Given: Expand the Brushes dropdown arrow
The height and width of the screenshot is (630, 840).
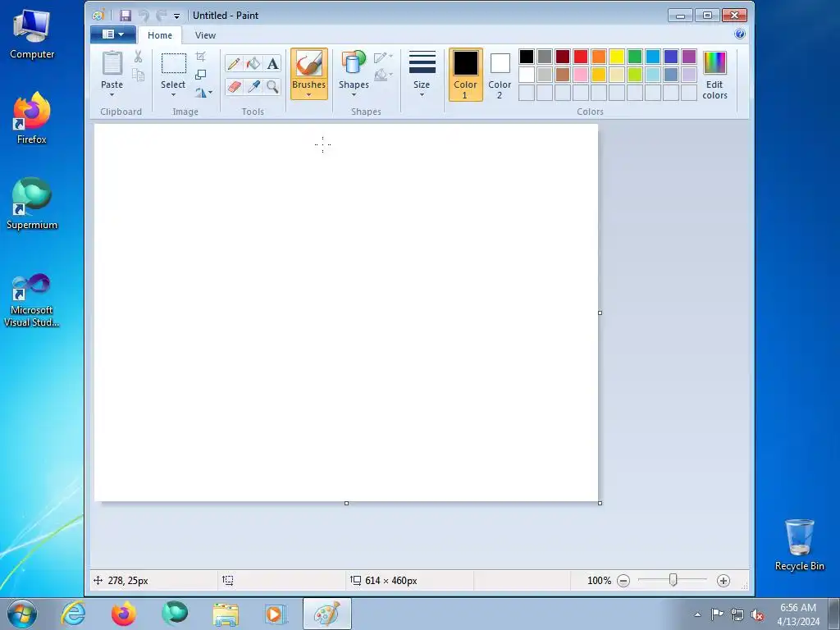Looking at the screenshot, I should pyautogui.click(x=309, y=95).
